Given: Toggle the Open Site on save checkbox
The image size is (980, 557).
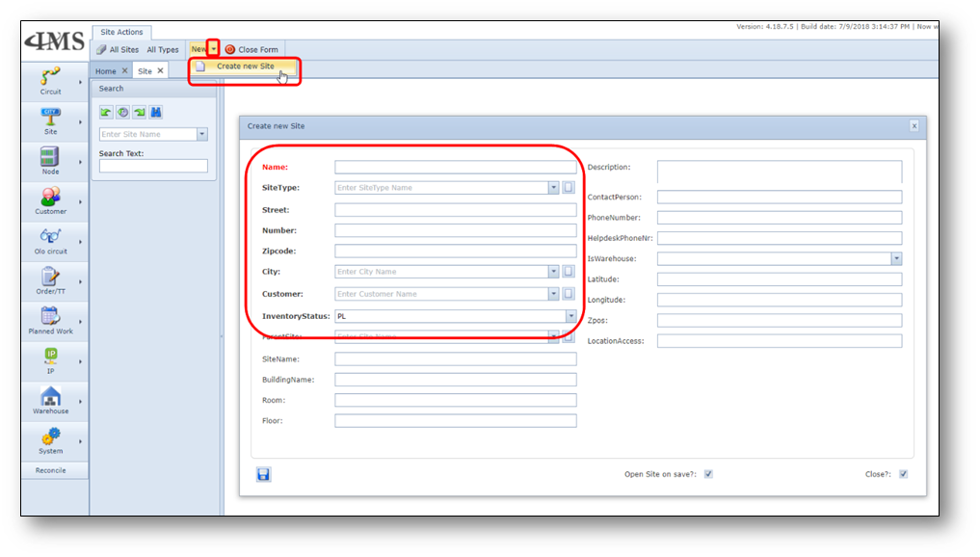Looking at the screenshot, I should (708, 474).
